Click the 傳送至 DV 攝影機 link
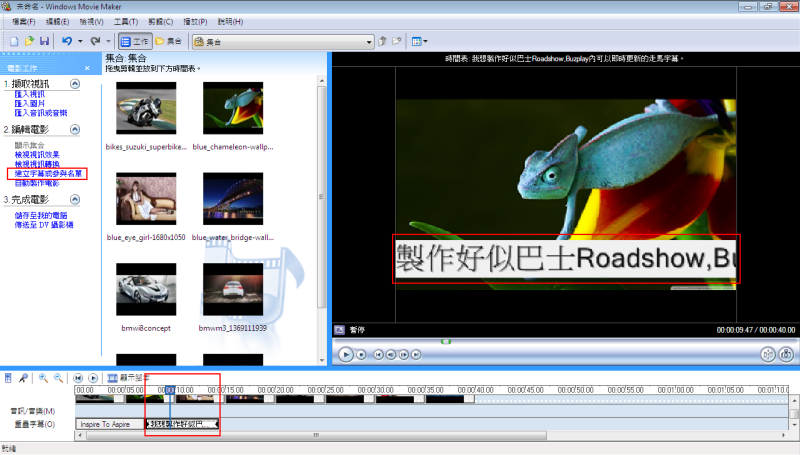800x455 pixels. (x=44, y=224)
